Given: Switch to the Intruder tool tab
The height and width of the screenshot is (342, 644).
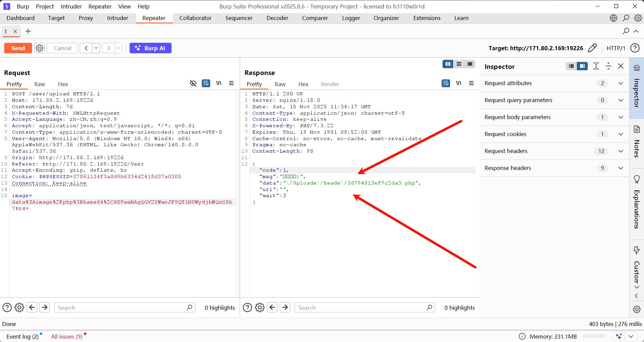Looking at the screenshot, I should (118, 18).
